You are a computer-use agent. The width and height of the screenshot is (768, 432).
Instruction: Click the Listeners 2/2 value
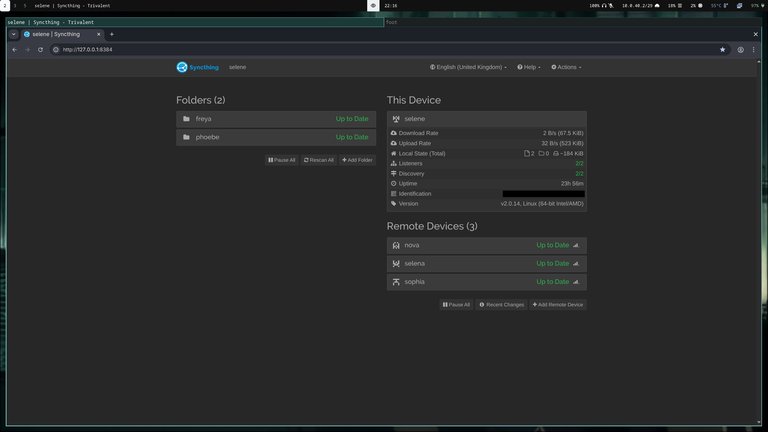pyautogui.click(x=579, y=164)
